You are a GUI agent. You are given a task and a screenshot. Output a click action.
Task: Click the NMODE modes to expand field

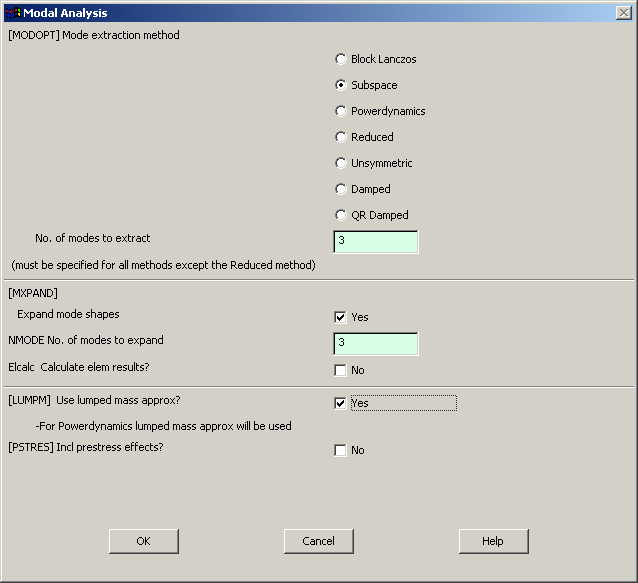tap(376, 344)
